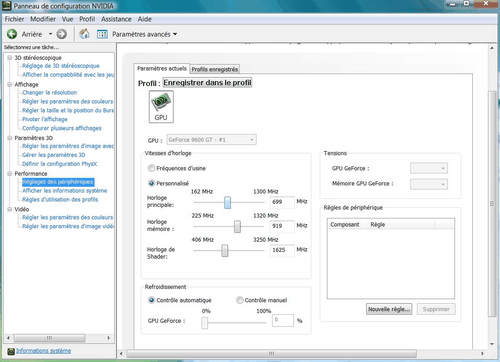Open the Mémoire GPU GeForce tension dropdown

pos(429,184)
